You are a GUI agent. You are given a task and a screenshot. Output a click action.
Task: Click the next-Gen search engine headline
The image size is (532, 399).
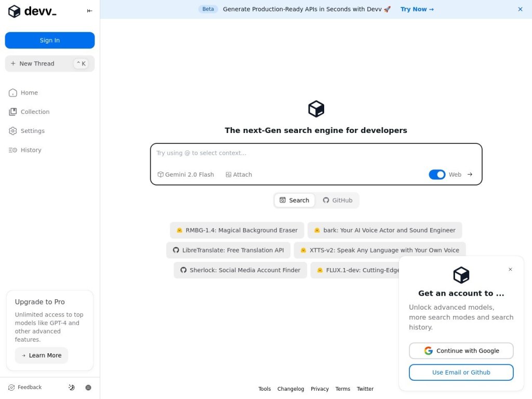[x=316, y=130]
